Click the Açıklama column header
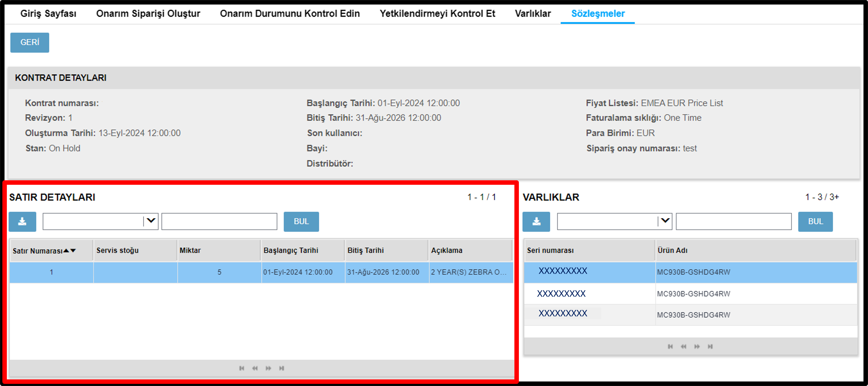Image resolution: width=868 pixels, height=386 pixels. (x=471, y=250)
